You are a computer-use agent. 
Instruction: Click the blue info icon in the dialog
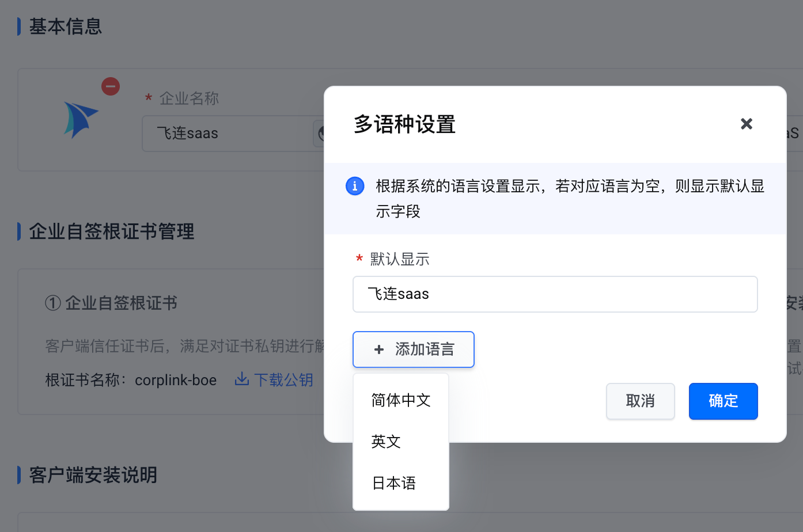[355, 186]
